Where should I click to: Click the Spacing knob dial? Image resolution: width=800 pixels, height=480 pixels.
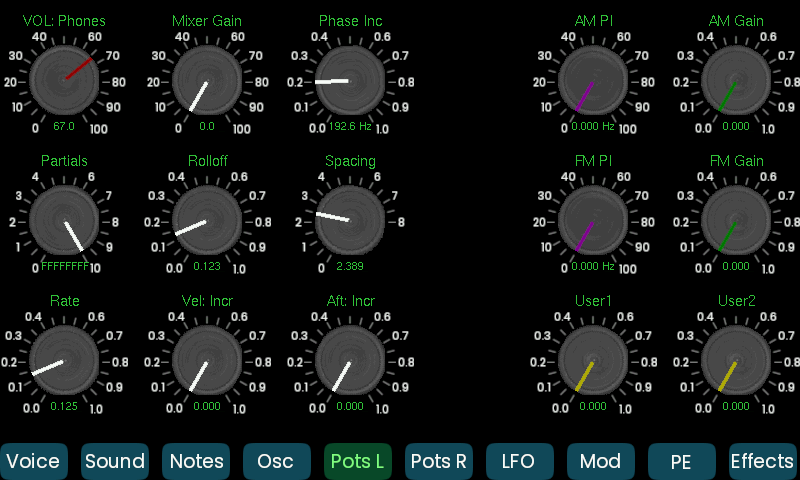tap(350, 220)
